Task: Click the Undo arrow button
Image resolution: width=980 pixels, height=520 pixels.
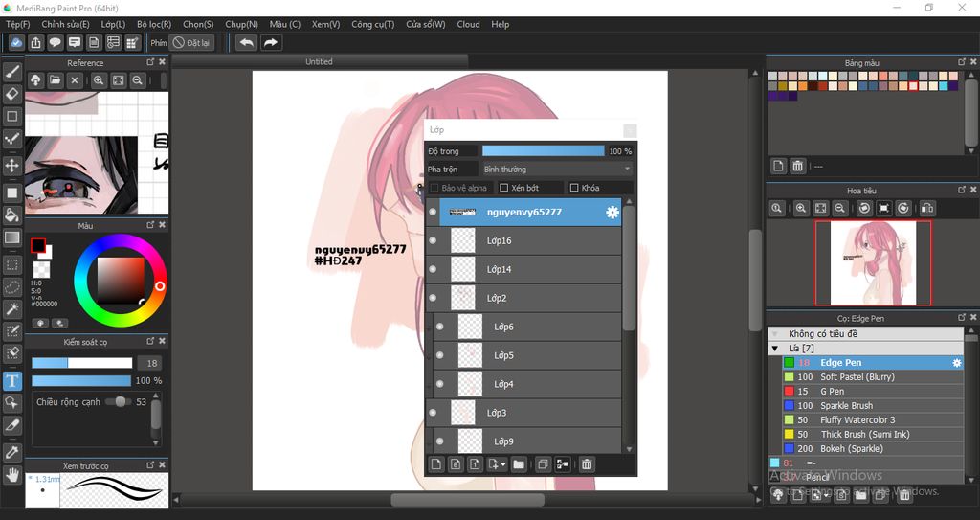Action: coord(247,42)
